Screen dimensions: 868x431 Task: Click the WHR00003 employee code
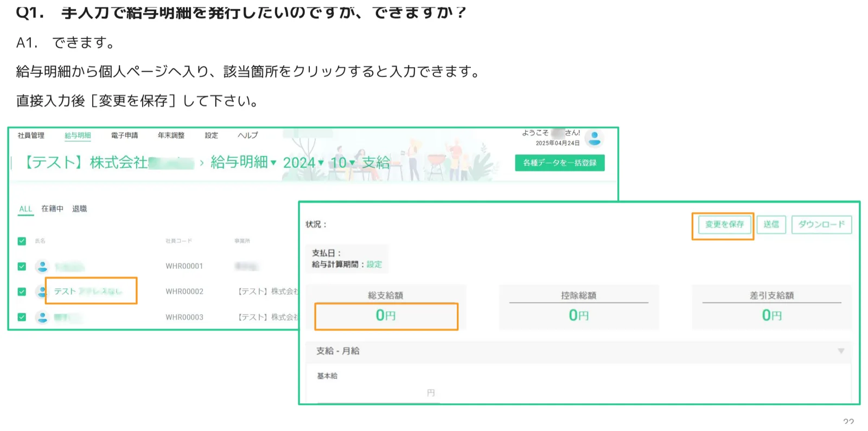tap(184, 317)
